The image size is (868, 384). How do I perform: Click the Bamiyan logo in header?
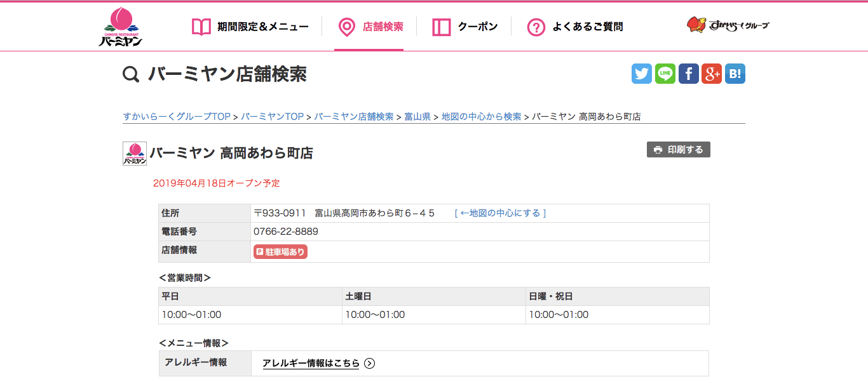tap(120, 27)
